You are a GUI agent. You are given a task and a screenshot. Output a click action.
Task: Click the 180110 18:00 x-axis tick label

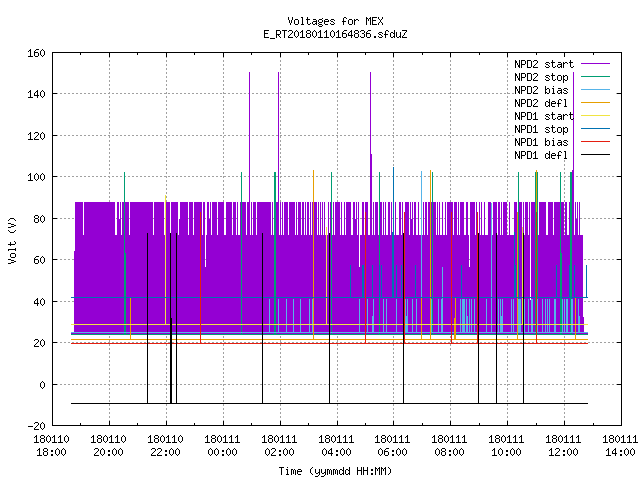click(x=51, y=446)
